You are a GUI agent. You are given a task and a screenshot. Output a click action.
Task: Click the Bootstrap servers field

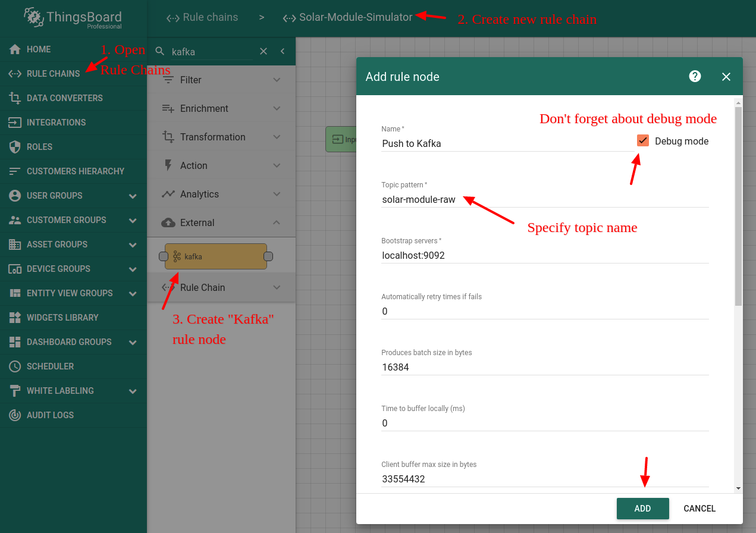(x=545, y=255)
